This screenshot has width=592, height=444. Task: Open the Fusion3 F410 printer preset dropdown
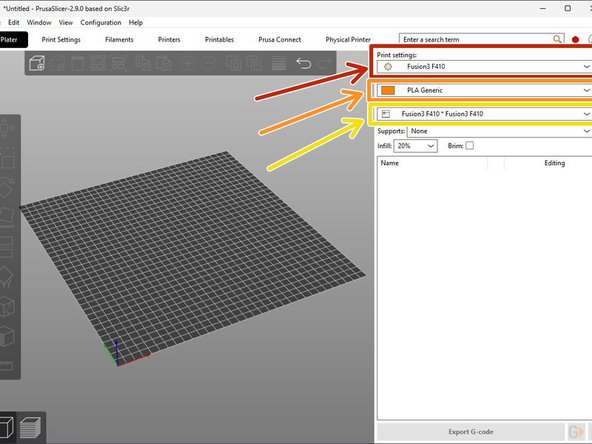[x=484, y=114]
